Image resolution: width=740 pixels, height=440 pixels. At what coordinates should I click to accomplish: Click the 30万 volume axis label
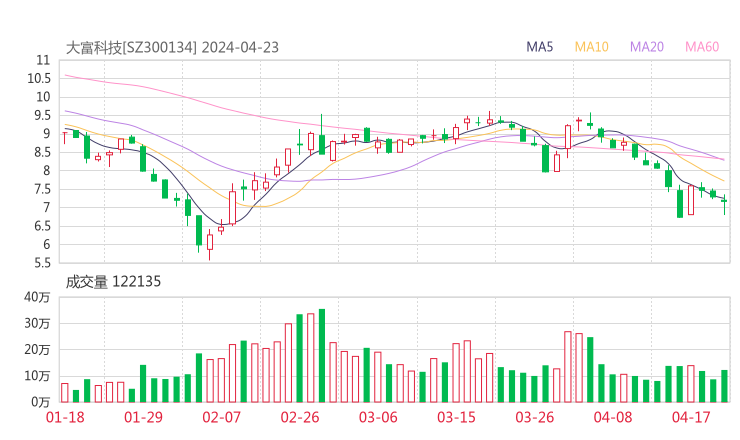(37, 323)
